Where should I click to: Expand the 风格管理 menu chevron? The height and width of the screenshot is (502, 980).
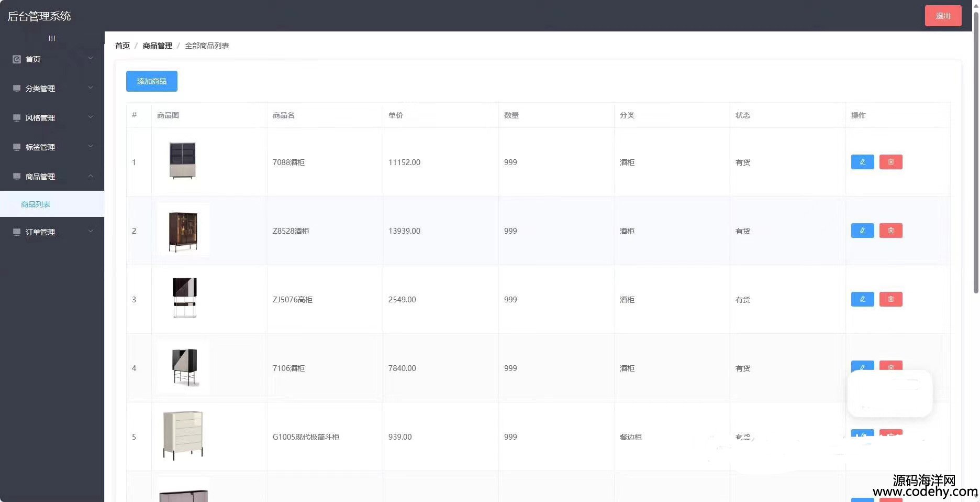click(91, 117)
